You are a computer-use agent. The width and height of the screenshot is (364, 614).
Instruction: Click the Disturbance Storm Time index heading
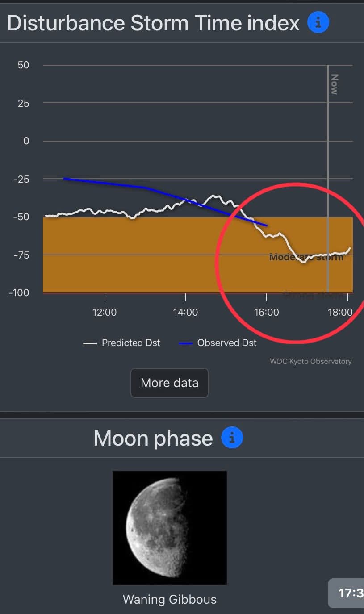(x=153, y=22)
